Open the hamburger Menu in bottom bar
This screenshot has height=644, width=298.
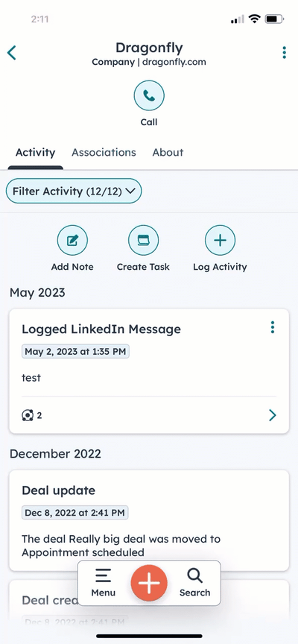point(103,583)
